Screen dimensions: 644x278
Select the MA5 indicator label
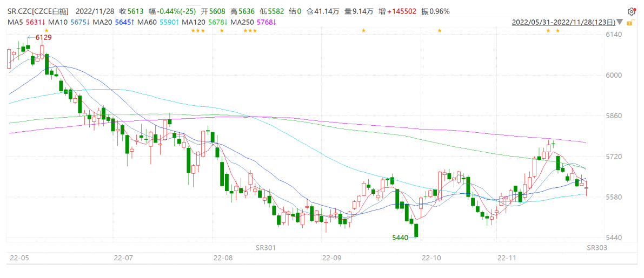(x=15, y=22)
